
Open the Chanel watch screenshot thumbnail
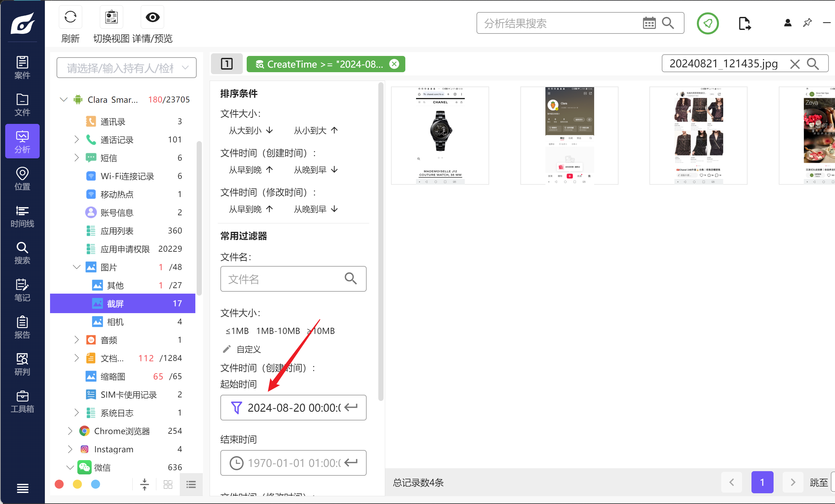tap(440, 136)
